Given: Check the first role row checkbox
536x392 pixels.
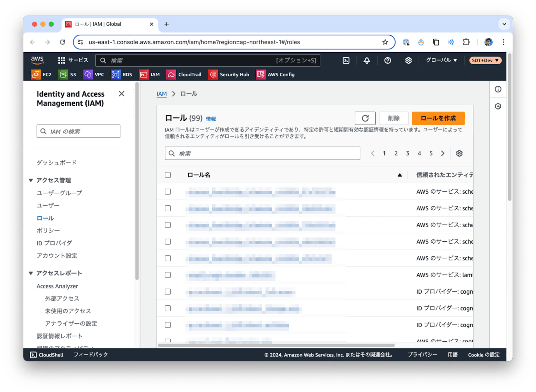Looking at the screenshot, I should (168, 192).
